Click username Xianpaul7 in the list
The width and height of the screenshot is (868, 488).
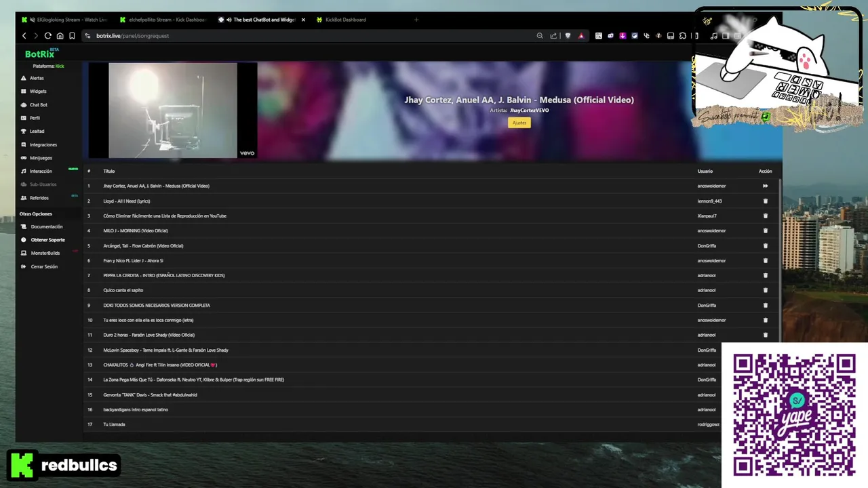(707, 216)
